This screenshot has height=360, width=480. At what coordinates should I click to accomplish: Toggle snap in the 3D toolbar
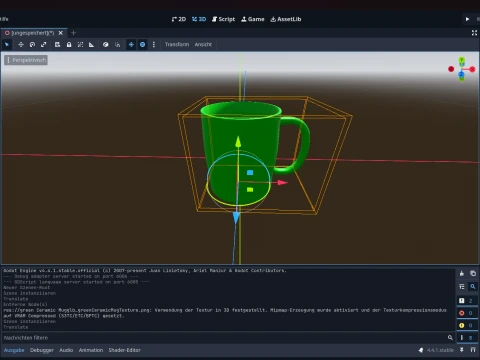(117, 44)
